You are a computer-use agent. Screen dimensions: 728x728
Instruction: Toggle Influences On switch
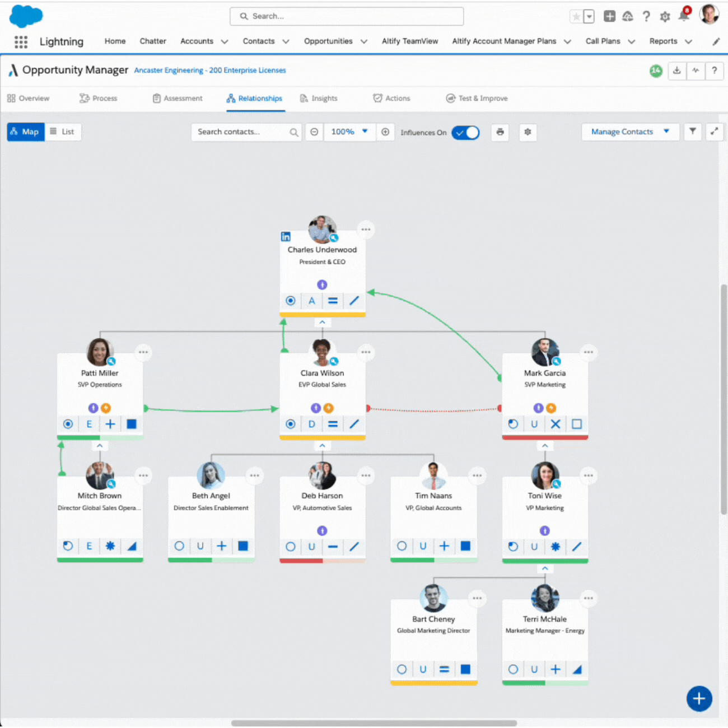coord(465,133)
